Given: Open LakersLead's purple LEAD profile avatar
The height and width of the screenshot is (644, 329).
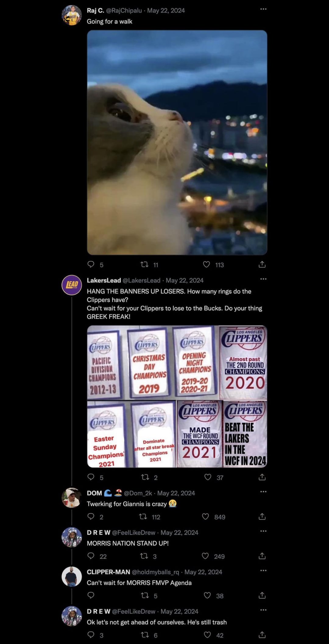Looking at the screenshot, I should [72, 285].
